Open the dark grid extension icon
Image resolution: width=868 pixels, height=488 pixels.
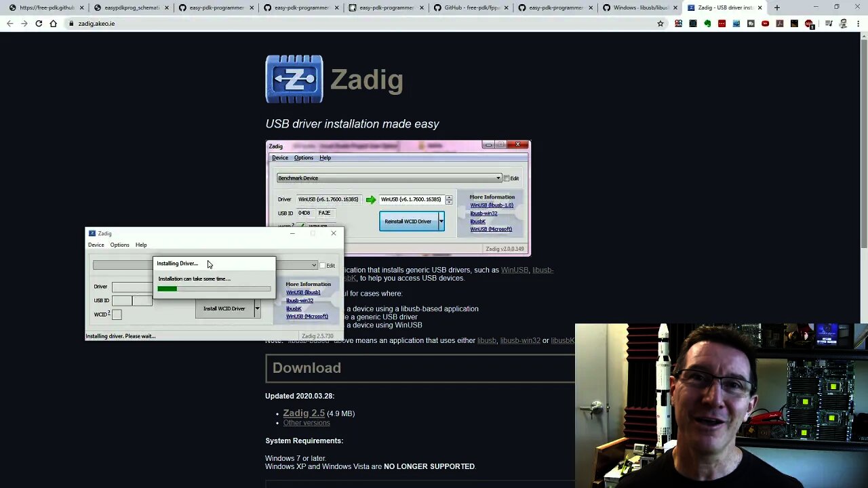point(693,24)
